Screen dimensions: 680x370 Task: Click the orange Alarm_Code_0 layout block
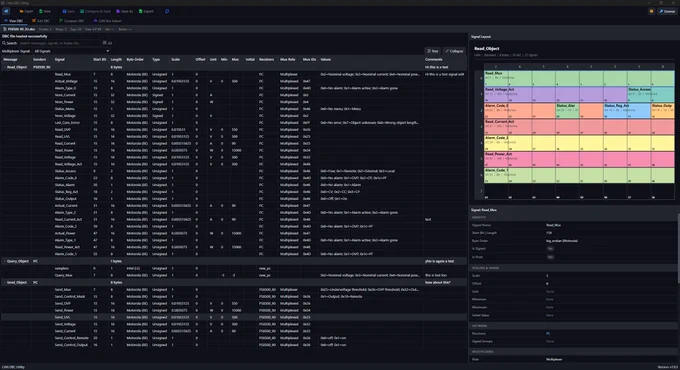tap(520, 110)
